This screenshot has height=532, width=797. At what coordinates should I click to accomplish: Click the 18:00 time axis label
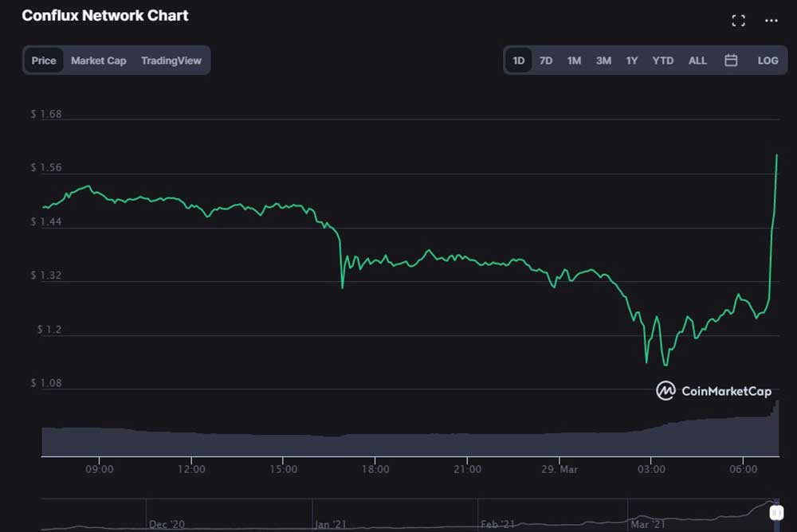click(x=375, y=469)
